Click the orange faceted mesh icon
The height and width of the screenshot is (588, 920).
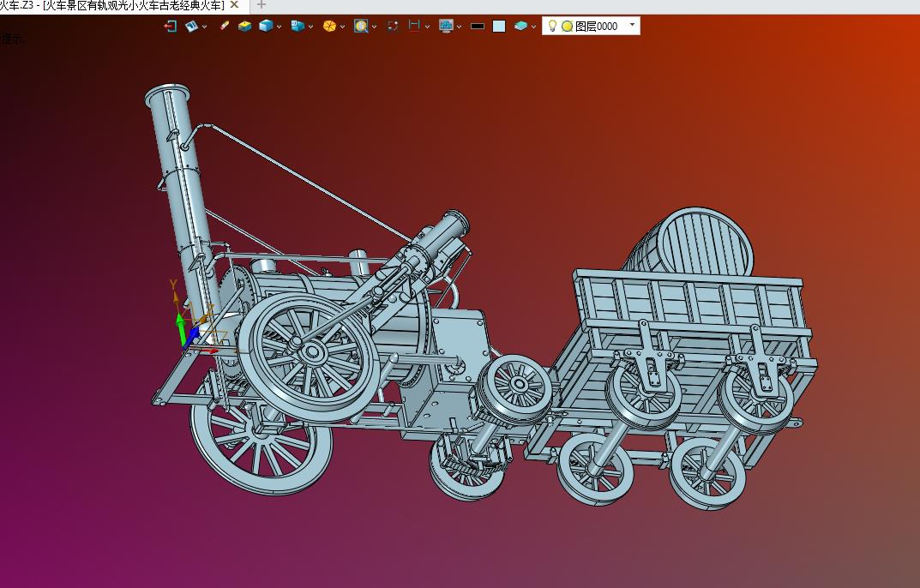pos(329,26)
